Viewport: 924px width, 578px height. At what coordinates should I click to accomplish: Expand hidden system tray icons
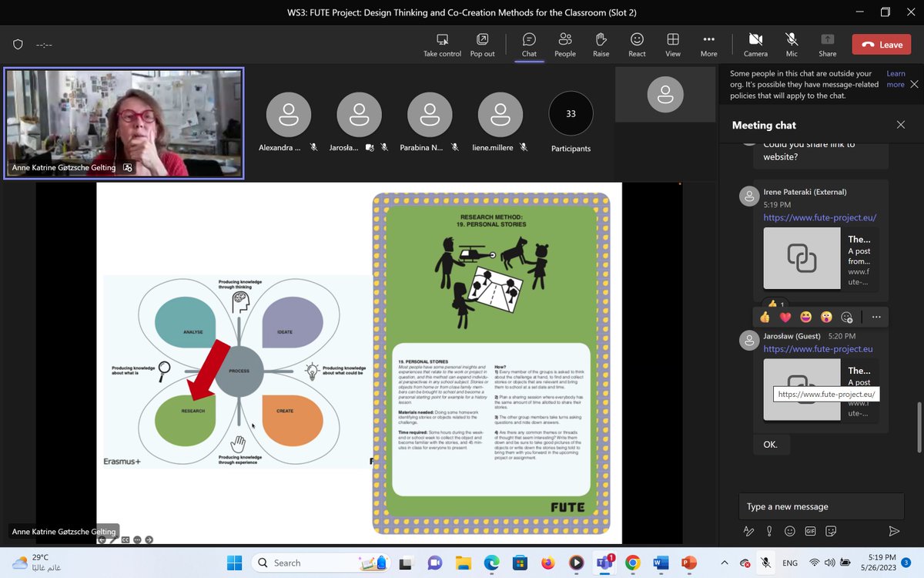(x=724, y=563)
